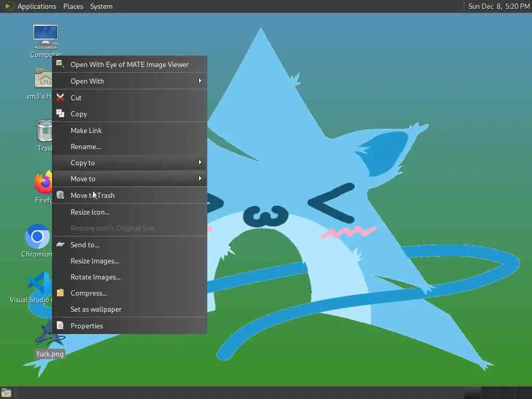Select Resize Icon... menu entry
Screen dimensions: 532x399
[129, 212]
